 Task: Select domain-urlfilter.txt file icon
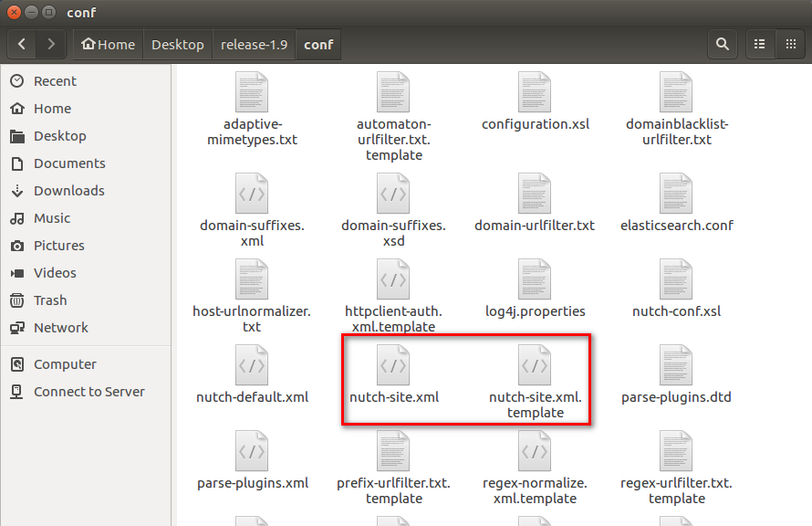coord(535,194)
